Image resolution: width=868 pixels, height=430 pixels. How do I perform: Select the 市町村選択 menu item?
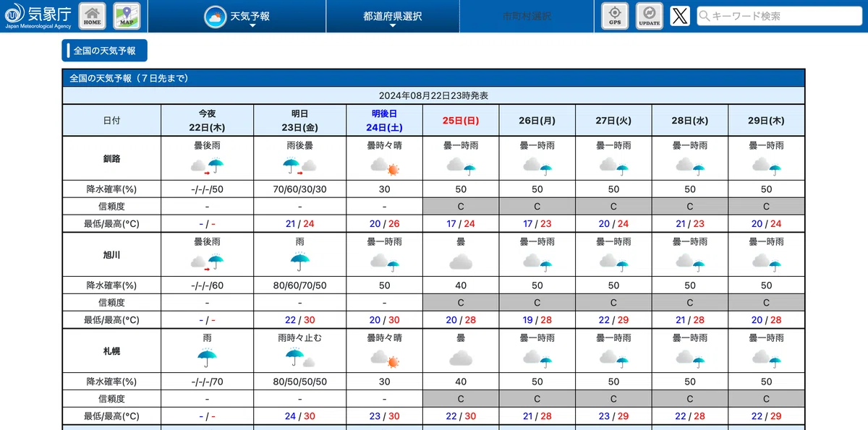(x=527, y=16)
